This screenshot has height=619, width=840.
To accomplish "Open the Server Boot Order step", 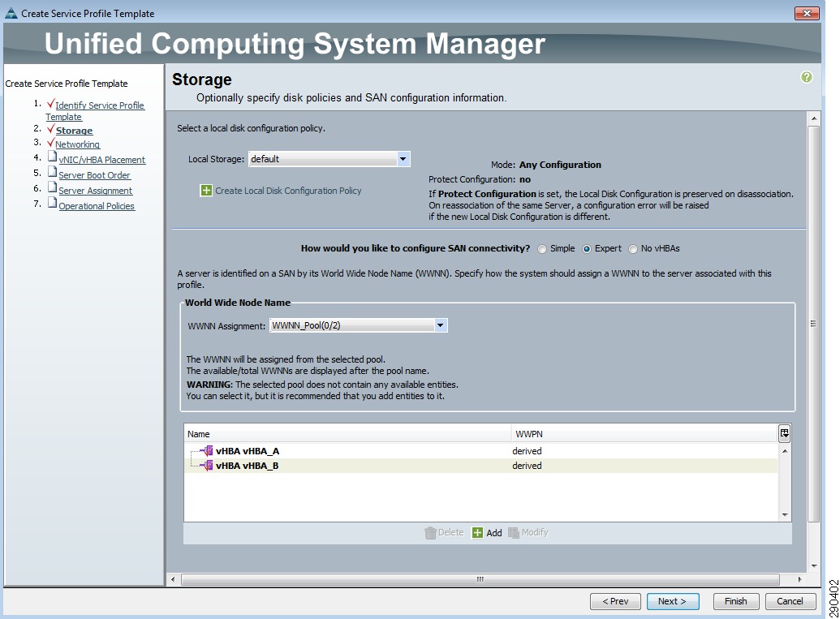I will [x=94, y=175].
